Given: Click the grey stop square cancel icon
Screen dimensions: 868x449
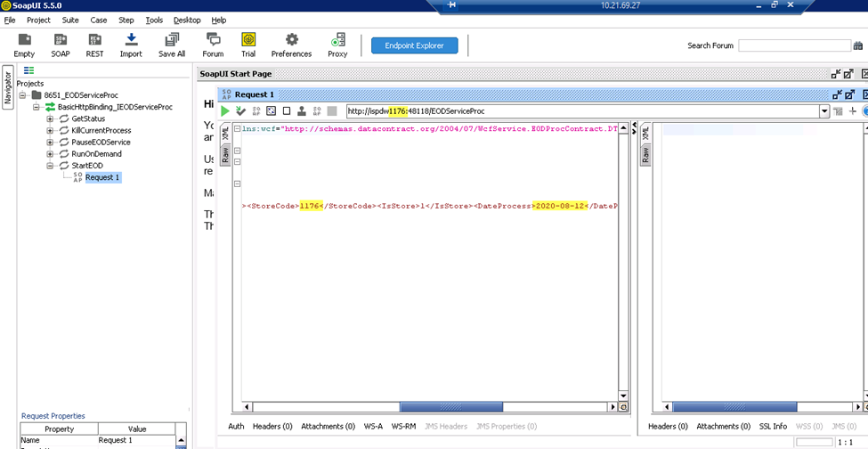Looking at the screenshot, I should pyautogui.click(x=332, y=110).
